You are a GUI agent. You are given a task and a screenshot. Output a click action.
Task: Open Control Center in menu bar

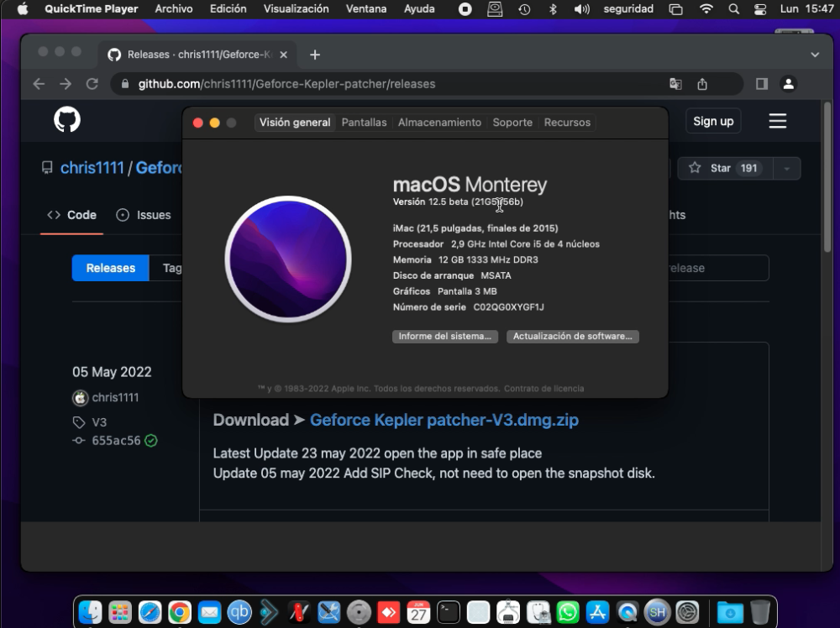click(760, 9)
